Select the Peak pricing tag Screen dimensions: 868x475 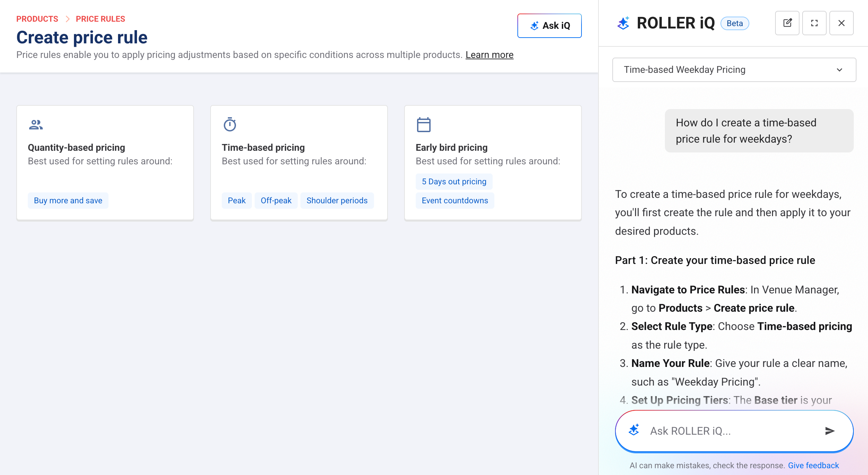point(237,200)
